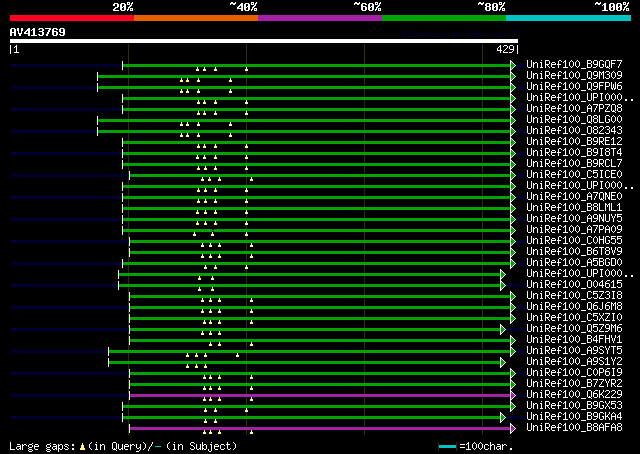640x454 pixels.
Task: Click the position 1 start marker
Action: click(x=14, y=49)
